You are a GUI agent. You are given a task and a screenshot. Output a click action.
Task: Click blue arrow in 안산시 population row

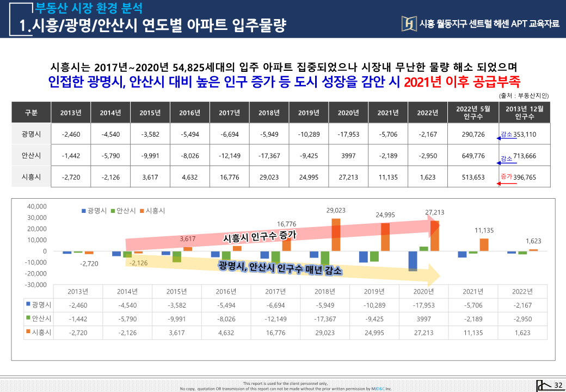pyautogui.click(x=506, y=162)
